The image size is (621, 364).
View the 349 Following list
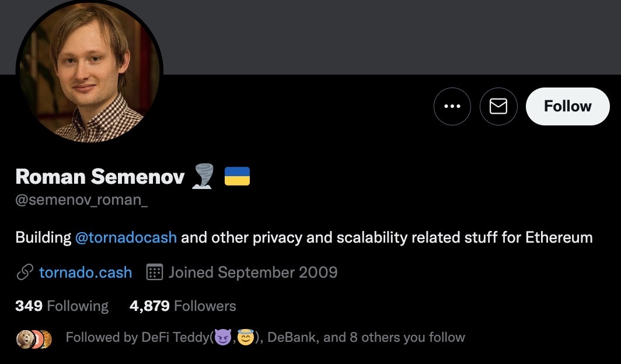coord(62,306)
